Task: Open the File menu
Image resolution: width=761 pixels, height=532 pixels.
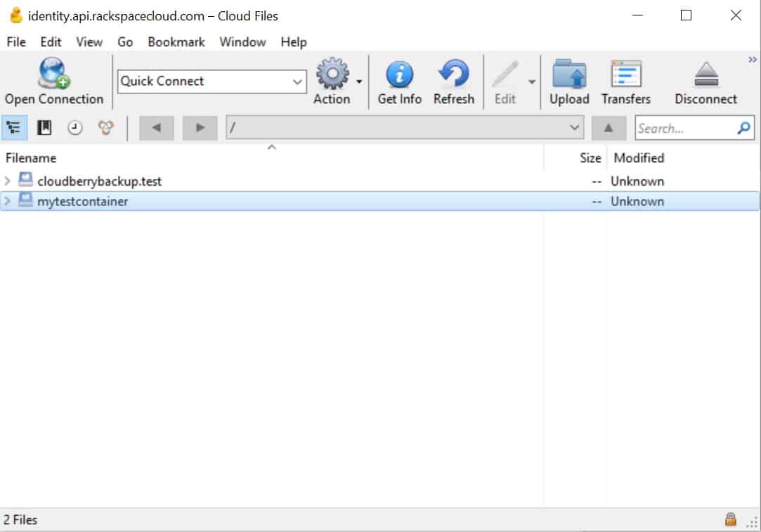Action: pyautogui.click(x=16, y=42)
